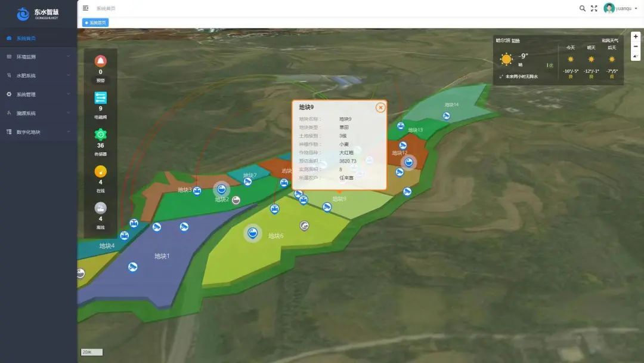Click the red alarm bell icon
644x363 pixels.
[x=100, y=61]
